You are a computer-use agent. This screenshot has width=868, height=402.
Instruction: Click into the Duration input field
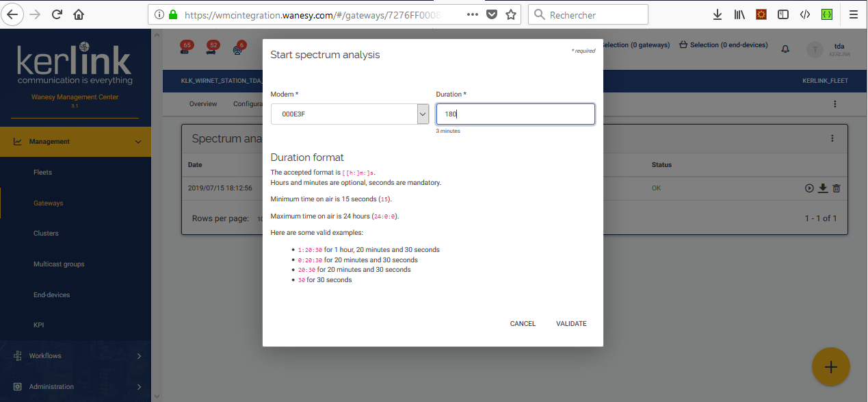pyautogui.click(x=515, y=114)
